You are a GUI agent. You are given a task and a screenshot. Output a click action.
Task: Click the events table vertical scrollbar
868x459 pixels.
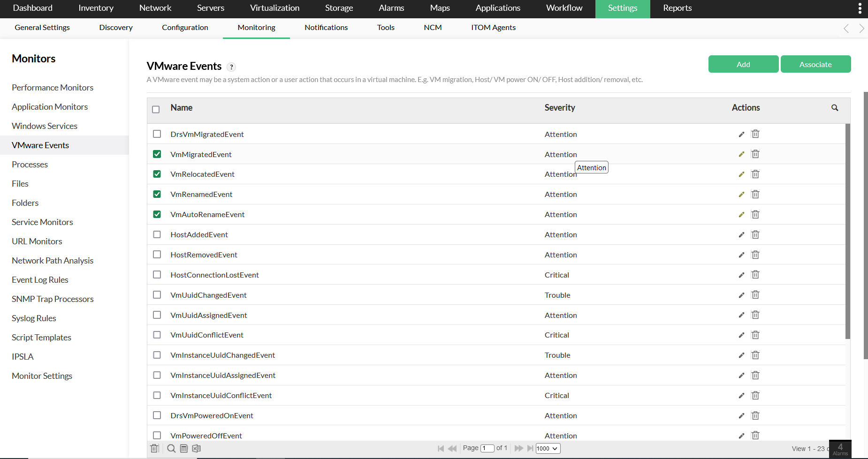pyautogui.click(x=848, y=231)
